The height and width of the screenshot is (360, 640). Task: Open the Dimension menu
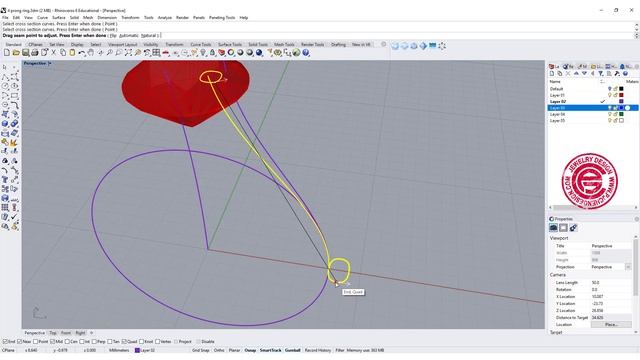click(x=107, y=18)
